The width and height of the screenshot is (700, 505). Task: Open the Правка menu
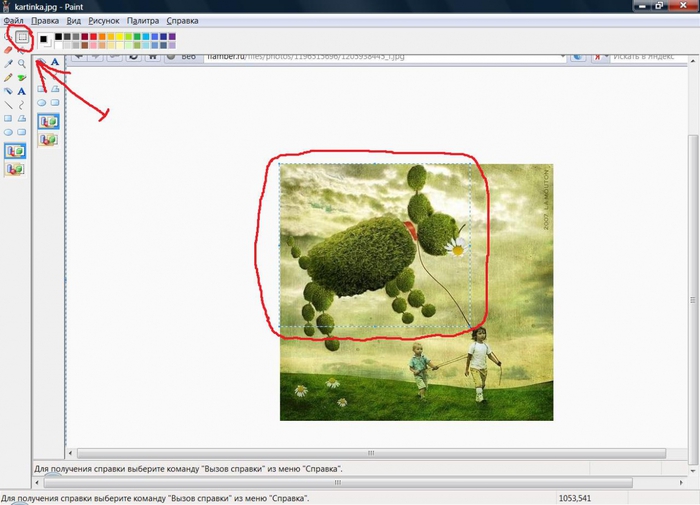(45, 21)
